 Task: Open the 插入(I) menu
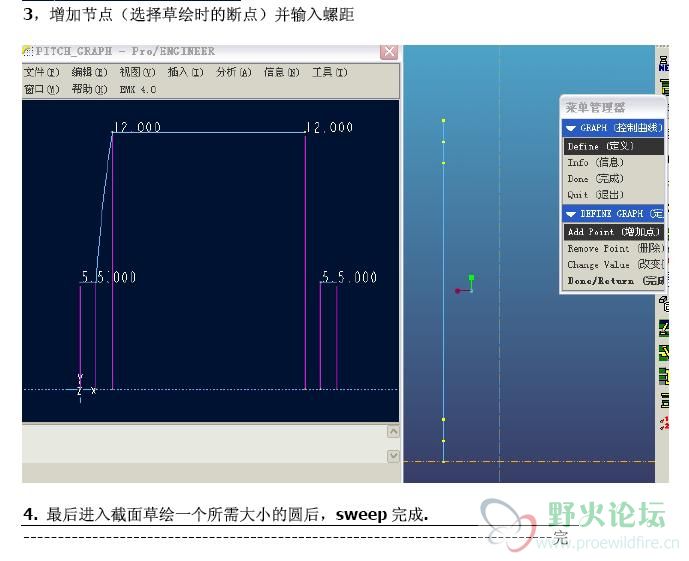[185, 72]
